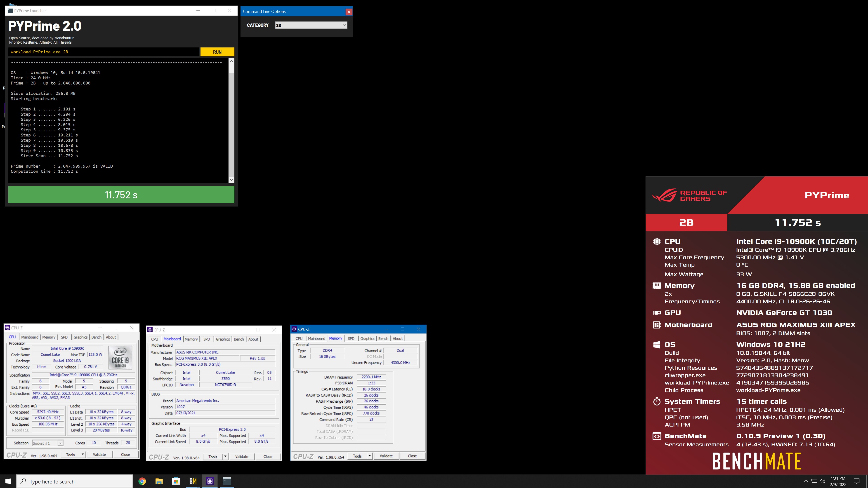Select SPD tab in middle CPU-Z window
The width and height of the screenshot is (868, 488).
(207, 339)
